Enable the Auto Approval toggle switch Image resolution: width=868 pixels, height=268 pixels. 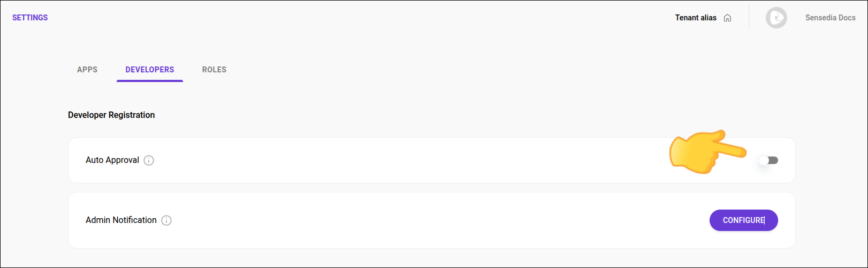(x=768, y=160)
